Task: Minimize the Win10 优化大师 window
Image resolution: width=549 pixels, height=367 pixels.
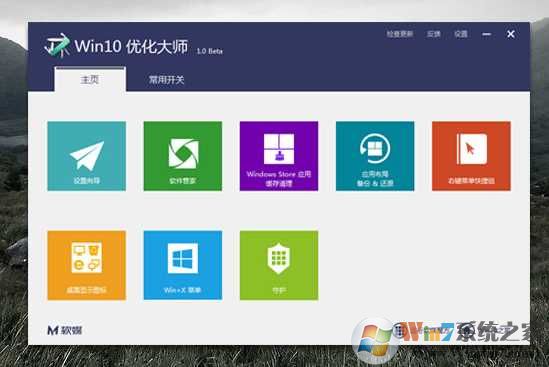Action: click(x=486, y=34)
